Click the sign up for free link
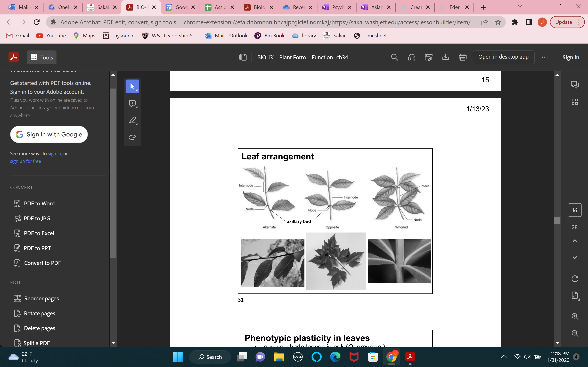This screenshot has width=588, height=367. 26,161
